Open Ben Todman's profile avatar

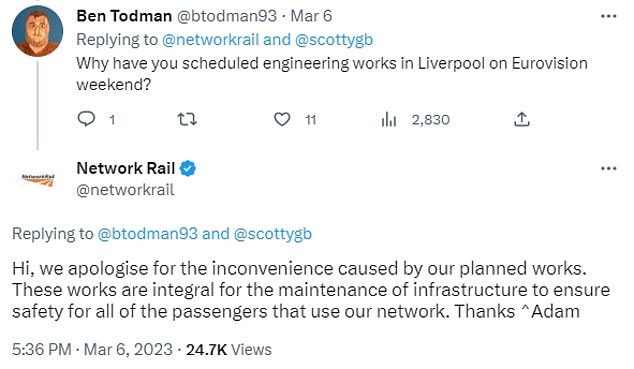click(x=37, y=31)
